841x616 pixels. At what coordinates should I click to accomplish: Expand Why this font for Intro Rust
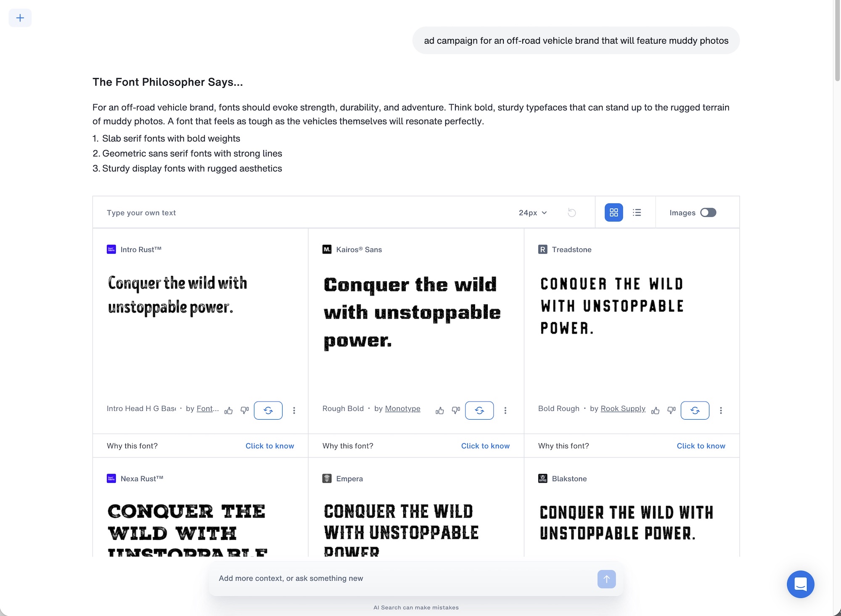[x=270, y=446]
